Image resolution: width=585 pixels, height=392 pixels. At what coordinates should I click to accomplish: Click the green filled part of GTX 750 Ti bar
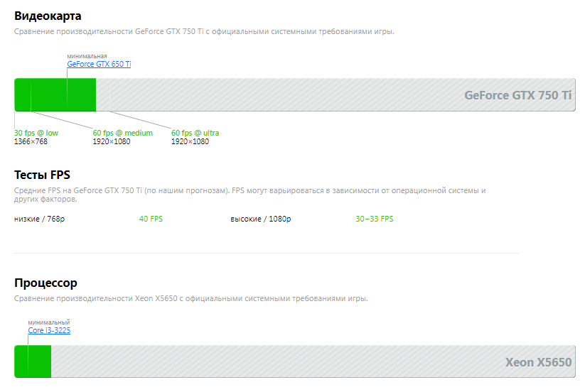(55, 94)
